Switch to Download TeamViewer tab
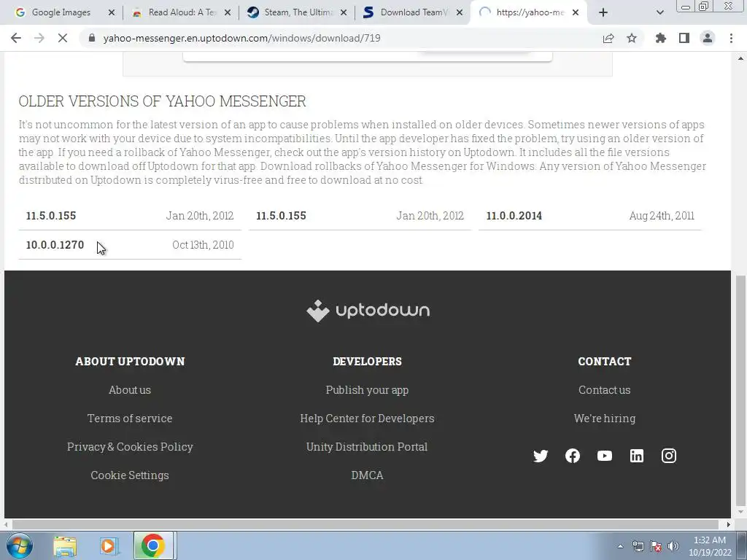Image resolution: width=747 pixels, height=560 pixels. [x=414, y=12]
